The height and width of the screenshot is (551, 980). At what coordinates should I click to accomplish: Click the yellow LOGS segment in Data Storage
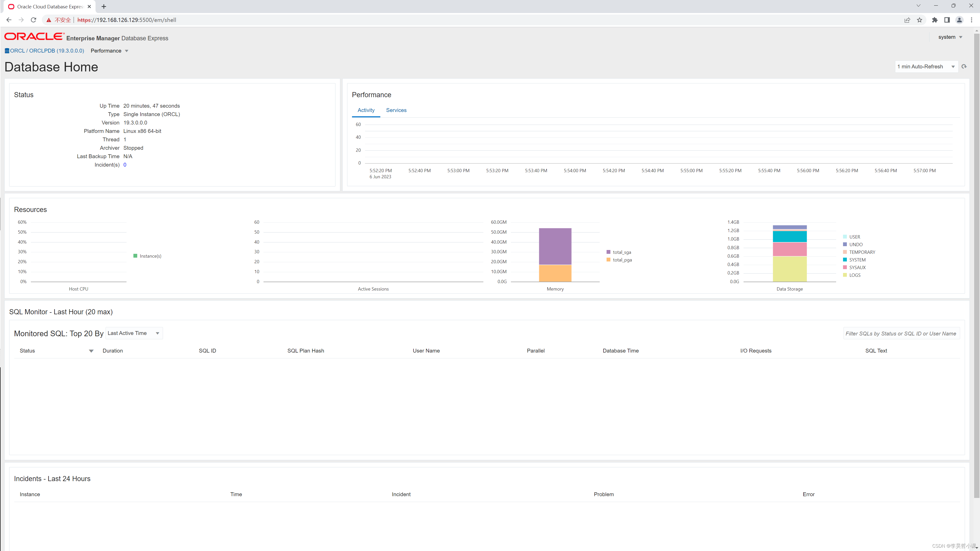coord(789,269)
